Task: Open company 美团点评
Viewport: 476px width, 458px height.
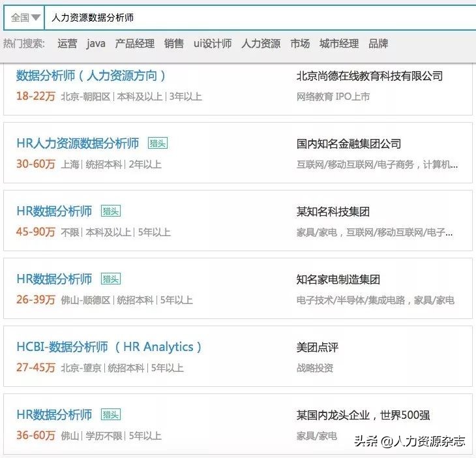Action: [318, 348]
